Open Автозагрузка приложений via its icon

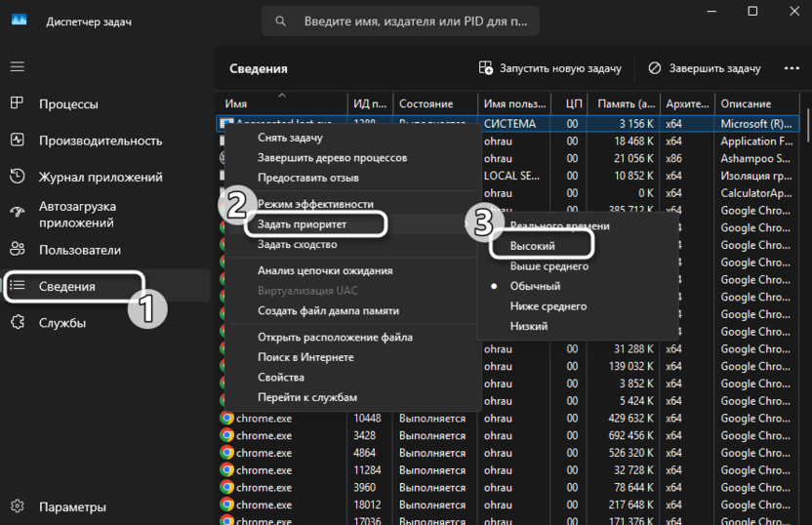17,214
